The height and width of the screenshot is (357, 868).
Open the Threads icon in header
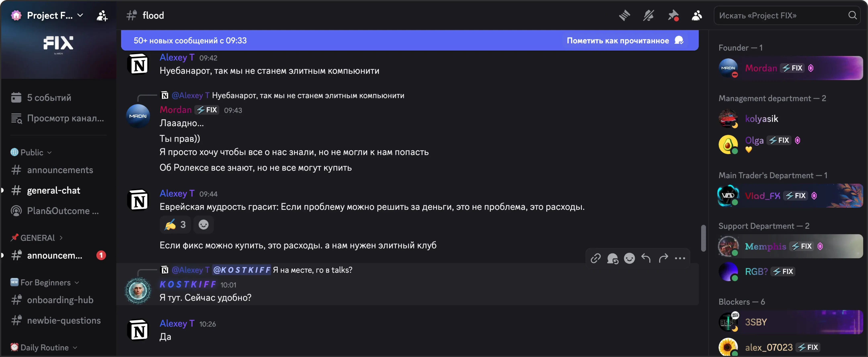pyautogui.click(x=624, y=15)
